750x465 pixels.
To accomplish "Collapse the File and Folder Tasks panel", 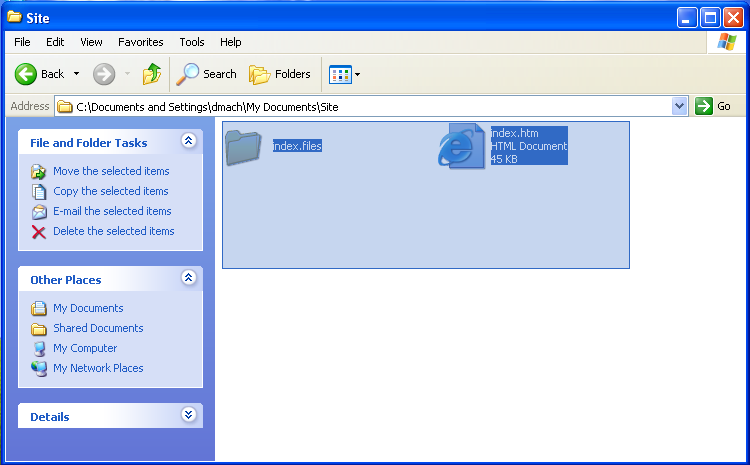I will (188, 142).
